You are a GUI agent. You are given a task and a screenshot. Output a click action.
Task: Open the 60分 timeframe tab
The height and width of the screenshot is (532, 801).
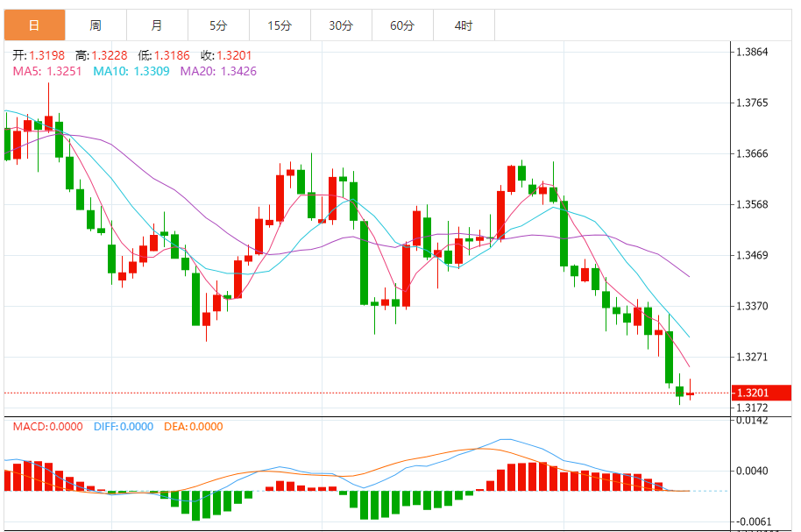(402, 25)
